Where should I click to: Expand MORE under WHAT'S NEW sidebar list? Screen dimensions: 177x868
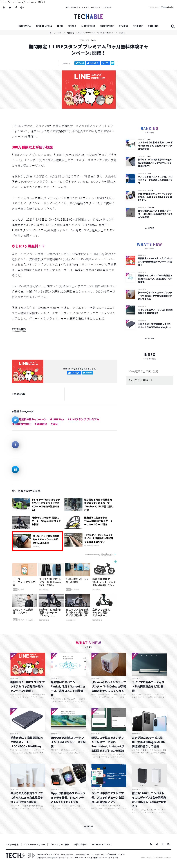(x=149, y=338)
